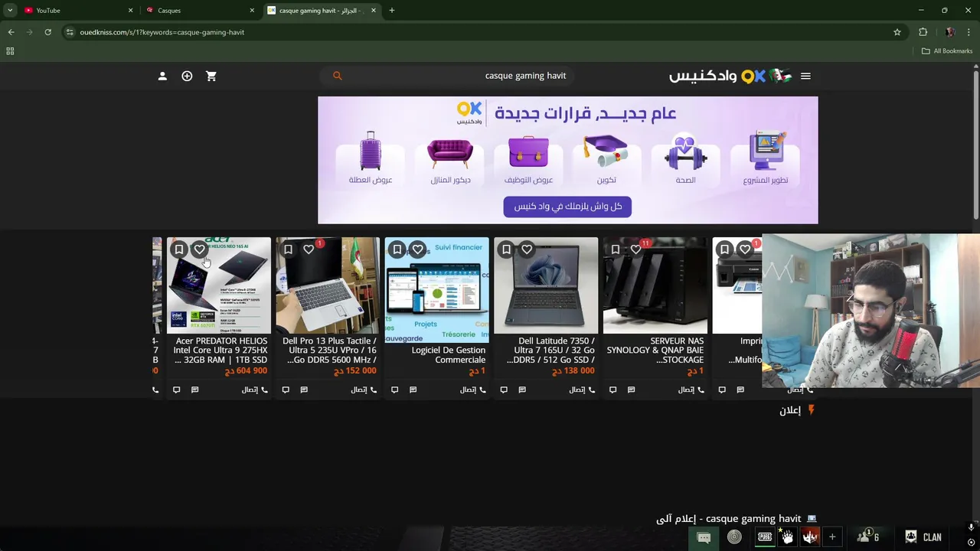Image resolution: width=980 pixels, height=551 pixels.
Task: View site information icon in address bar
Action: click(x=70, y=32)
